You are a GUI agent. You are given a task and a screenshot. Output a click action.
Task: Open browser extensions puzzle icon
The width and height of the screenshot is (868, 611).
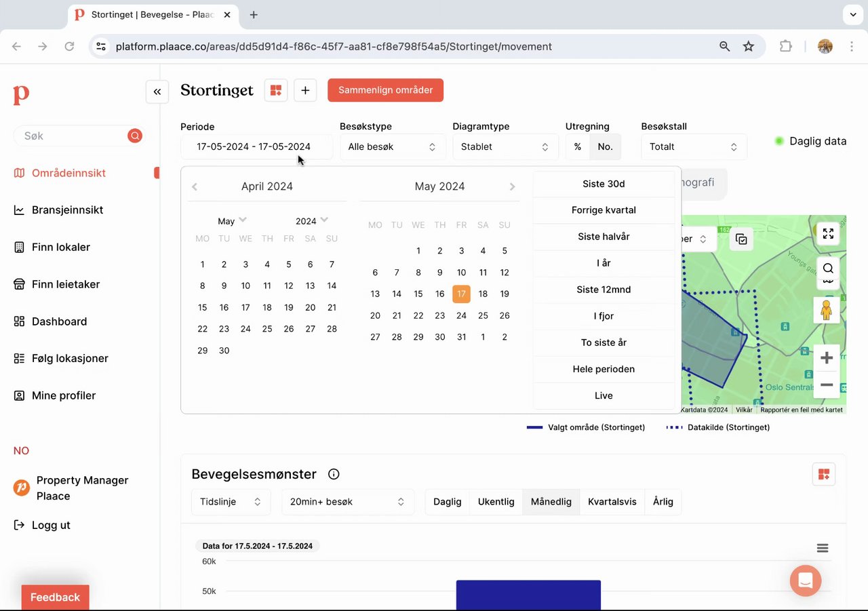click(x=785, y=46)
